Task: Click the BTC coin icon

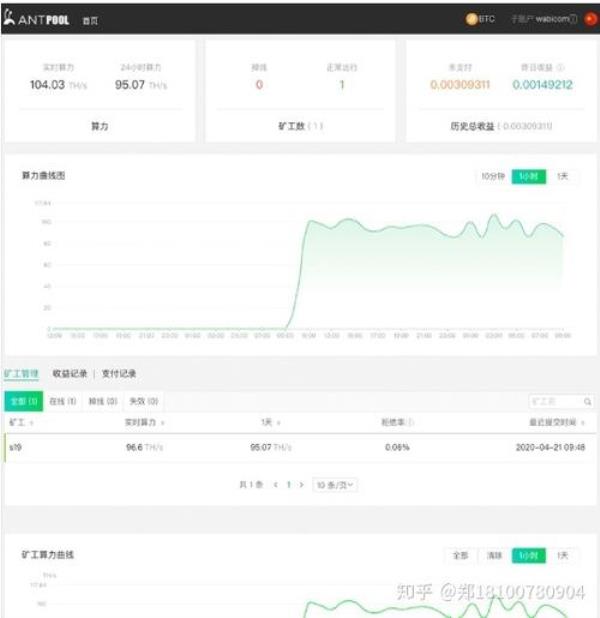Action: (x=471, y=19)
